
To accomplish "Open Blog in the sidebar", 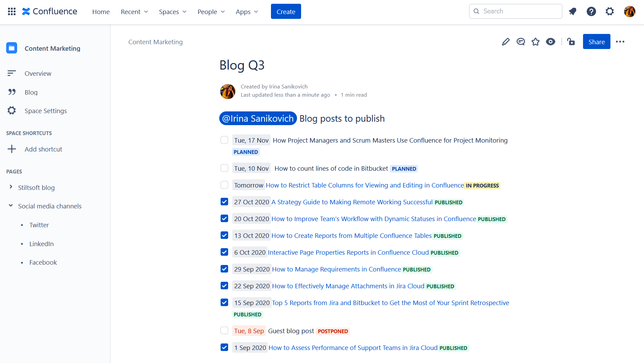I will coord(31,92).
